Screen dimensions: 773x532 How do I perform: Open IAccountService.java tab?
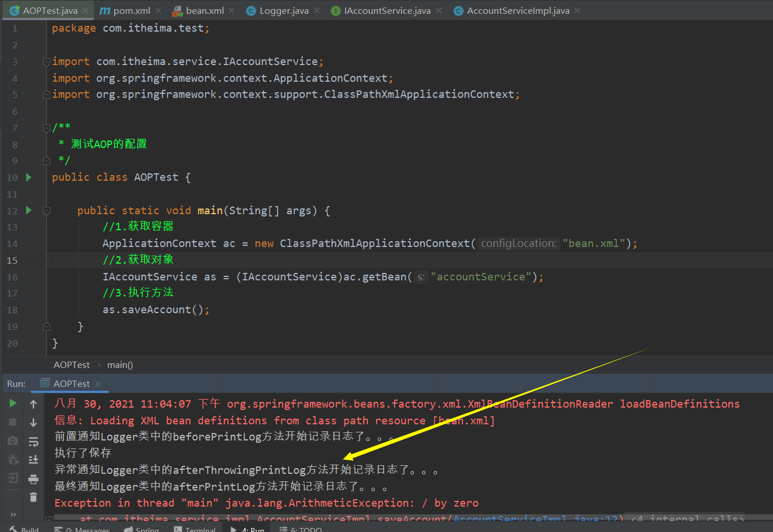387,10
